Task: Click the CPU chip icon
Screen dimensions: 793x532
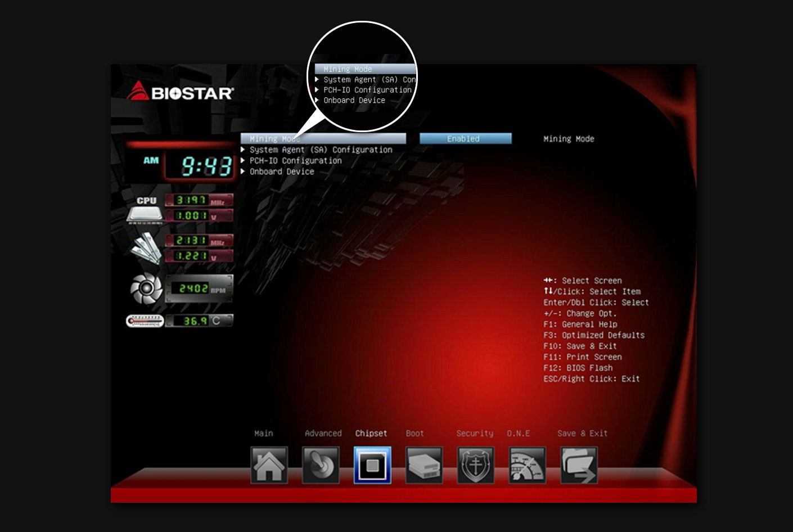Action: pyautogui.click(x=145, y=213)
